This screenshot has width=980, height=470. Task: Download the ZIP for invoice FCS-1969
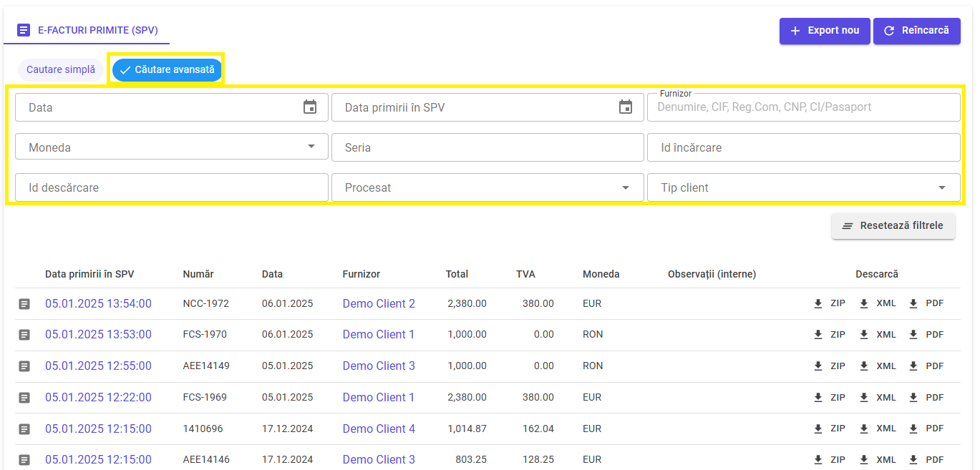pyautogui.click(x=829, y=398)
